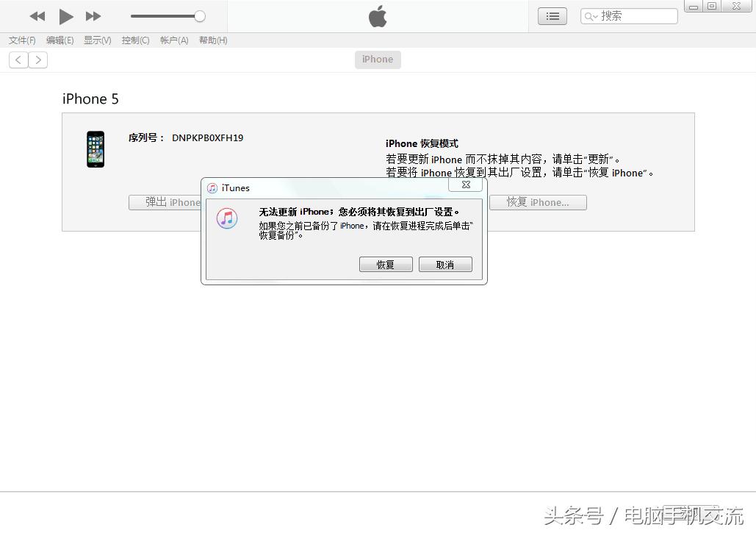Click the Play button in iTunes toolbar
The image size is (756, 533).
coord(65,16)
